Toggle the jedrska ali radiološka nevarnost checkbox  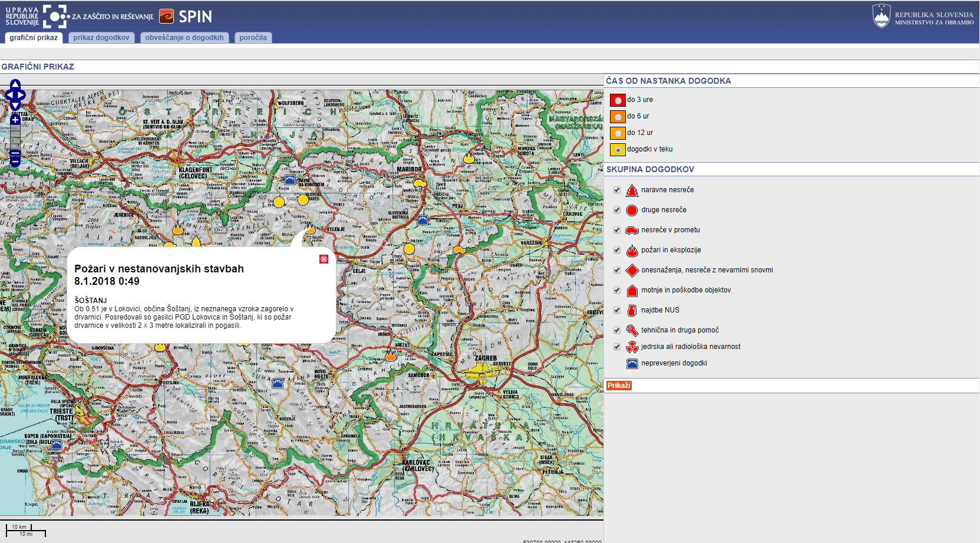click(x=617, y=347)
